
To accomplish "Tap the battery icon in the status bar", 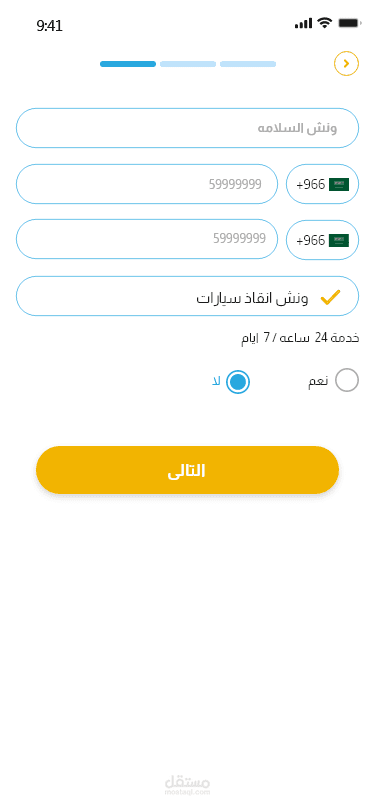I will [350, 23].
